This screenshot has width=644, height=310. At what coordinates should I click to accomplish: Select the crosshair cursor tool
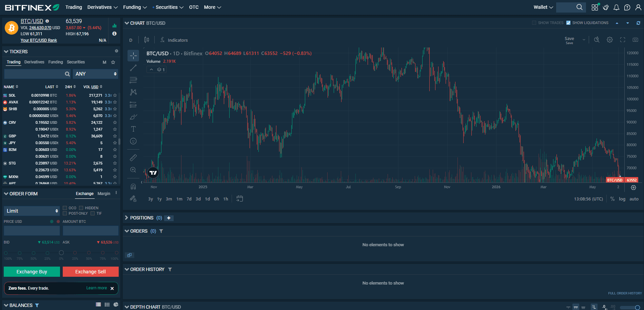click(x=133, y=56)
